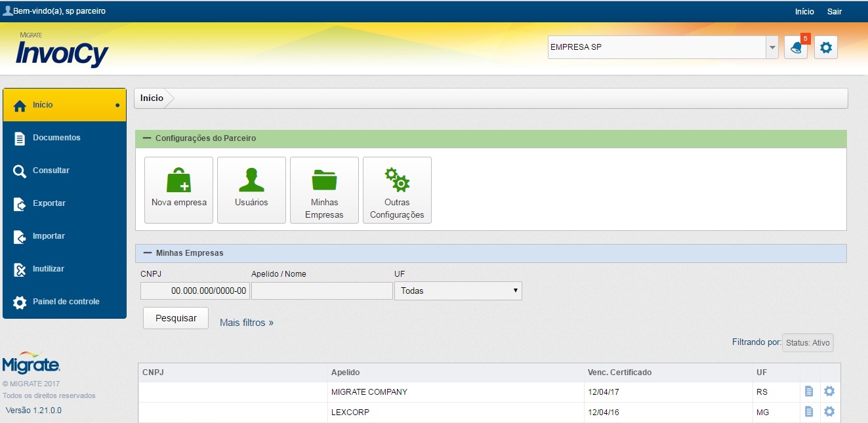Go to Painel de controle menu item

tap(66, 302)
